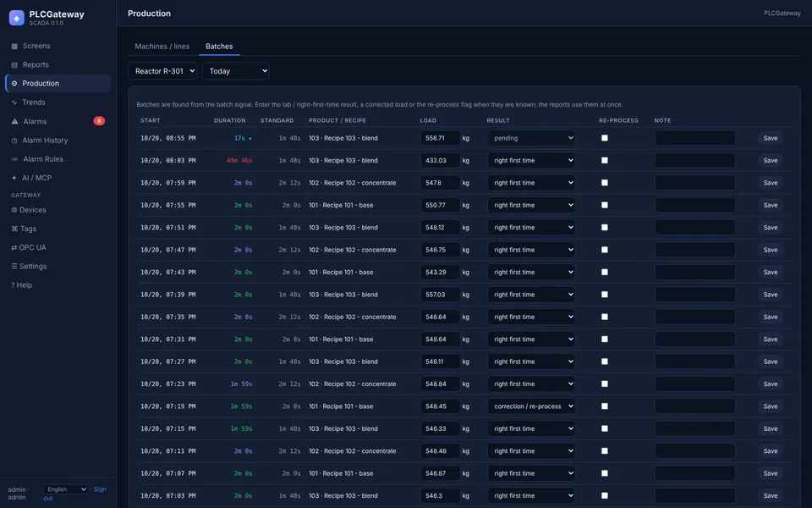Save the 07:03 PM batch row
Screen dimensions: 812x508
tap(770, 495)
